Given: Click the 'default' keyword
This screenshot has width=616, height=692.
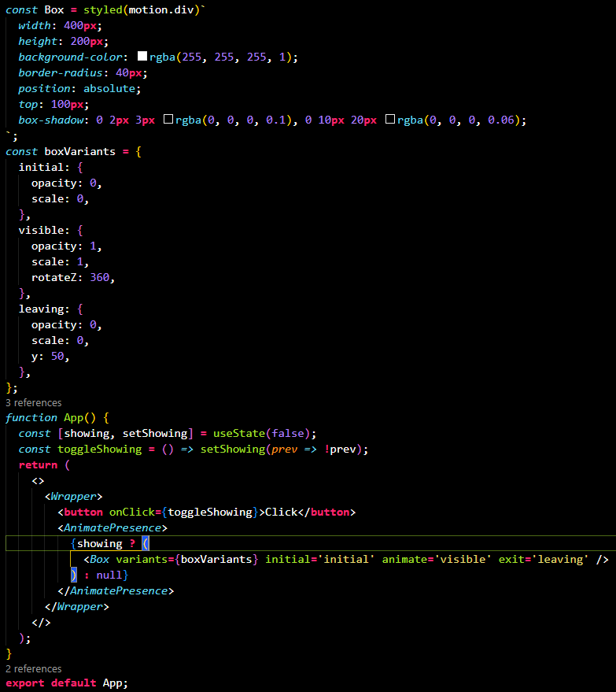Looking at the screenshot, I should point(73,683).
